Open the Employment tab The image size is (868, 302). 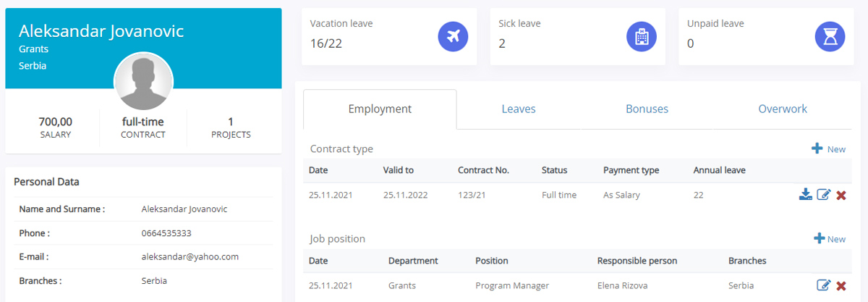pyautogui.click(x=380, y=109)
